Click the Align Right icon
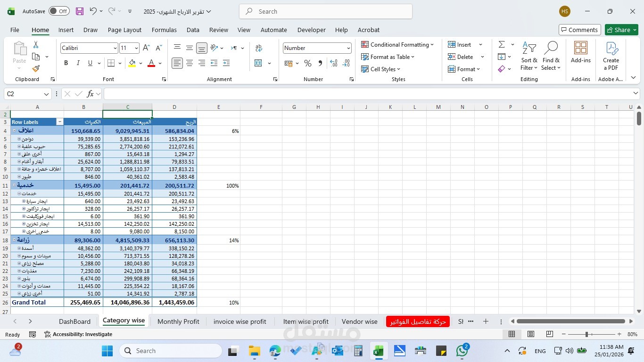This screenshot has height=362, width=644. click(202, 63)
